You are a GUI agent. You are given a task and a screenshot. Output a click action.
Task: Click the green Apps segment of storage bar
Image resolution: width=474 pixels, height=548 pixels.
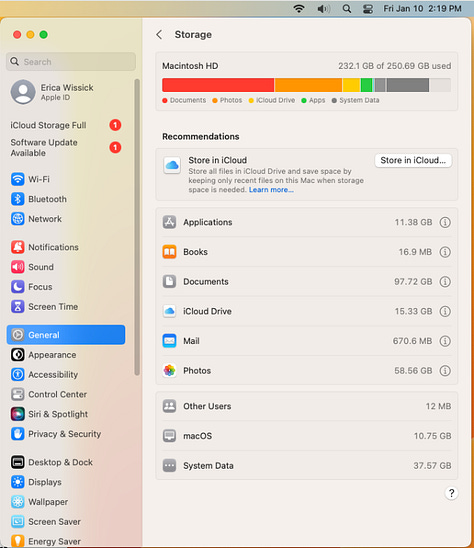(x=366, y=85)
